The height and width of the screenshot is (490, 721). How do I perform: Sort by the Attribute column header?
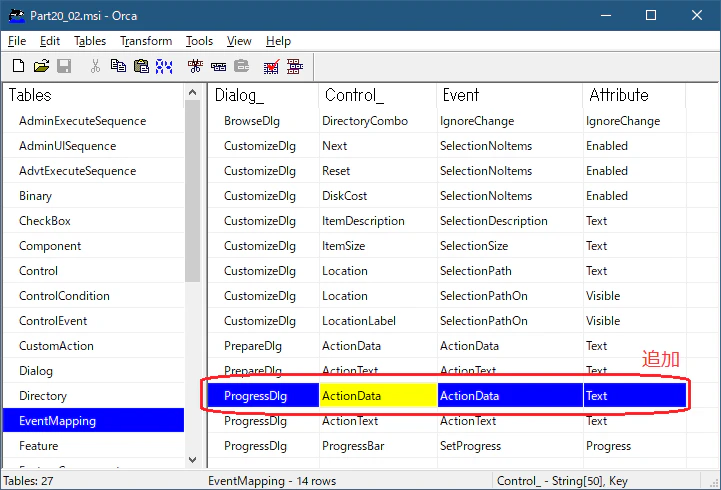click(634, 95)
